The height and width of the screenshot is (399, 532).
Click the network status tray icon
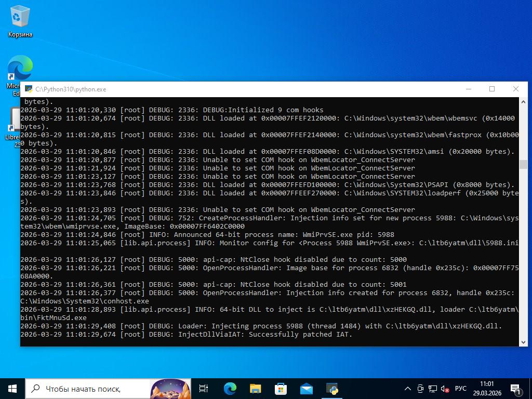(432, 389)
